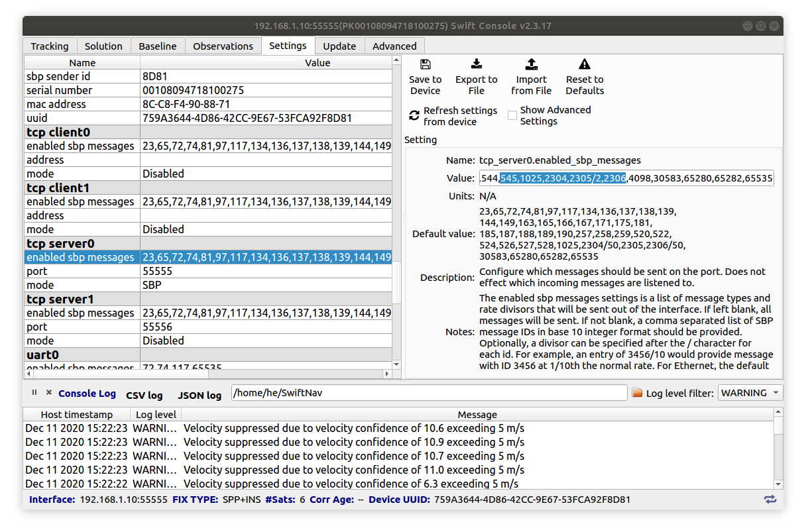Viewport: 810px width, 532px height.
Task: Click the Export to File icon
Action: (x=476, y=64)
